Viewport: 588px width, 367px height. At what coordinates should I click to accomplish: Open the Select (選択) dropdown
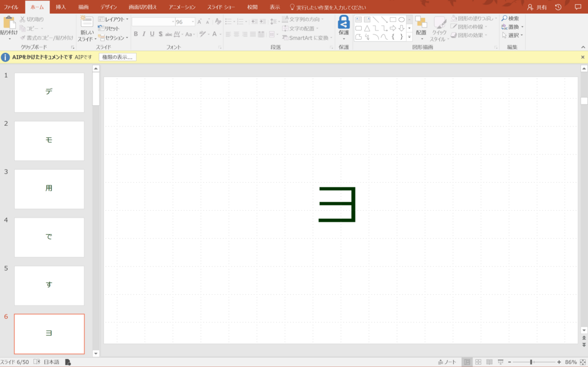(512, 35)
